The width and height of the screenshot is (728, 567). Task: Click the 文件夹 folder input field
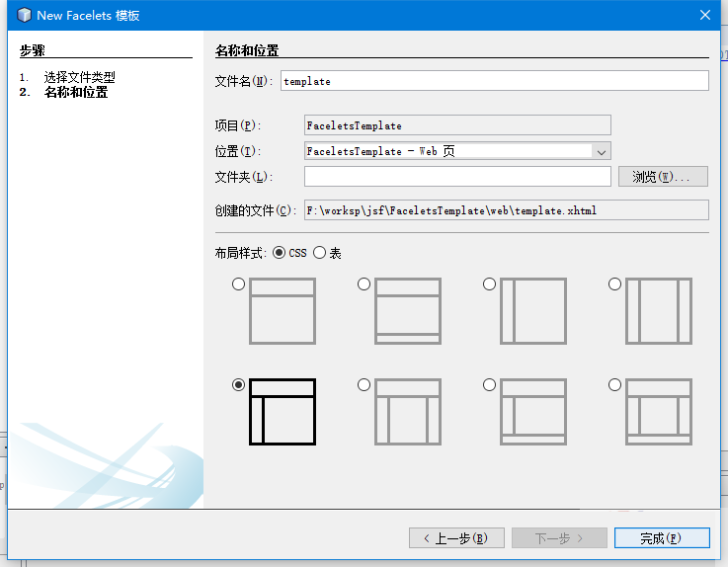click(x=457, y=177)
